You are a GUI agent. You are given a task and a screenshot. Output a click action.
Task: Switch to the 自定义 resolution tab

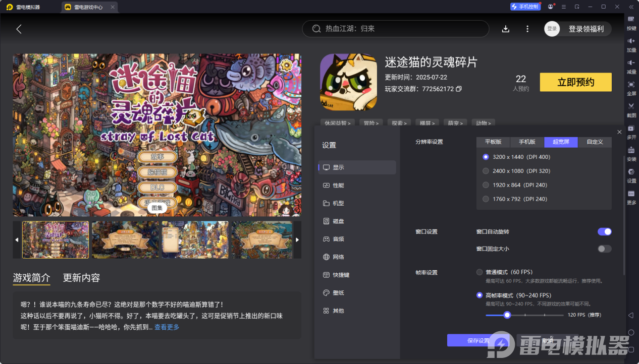point(595,142)
